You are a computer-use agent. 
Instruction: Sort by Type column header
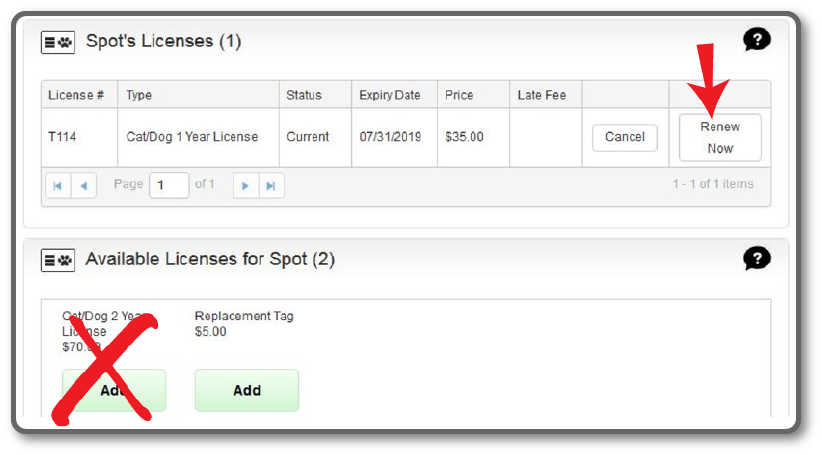[x=199, y=95]
